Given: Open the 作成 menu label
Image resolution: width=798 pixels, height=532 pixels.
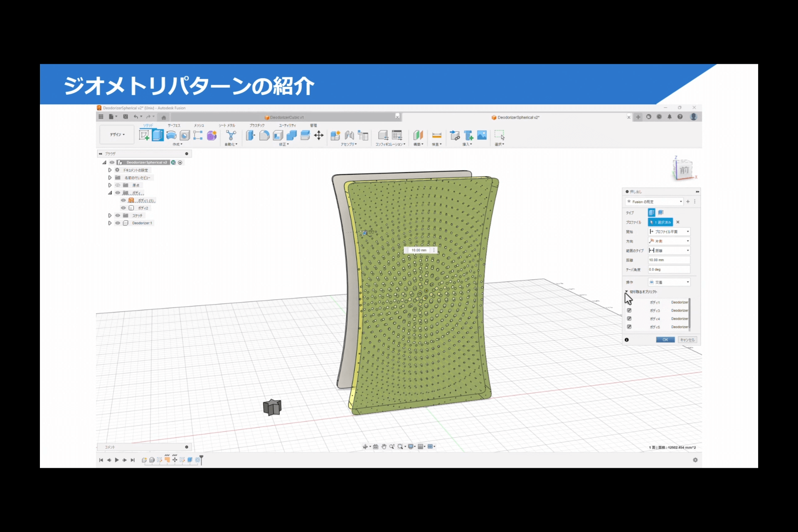Looking at the screenshot, I should click(x=177, y=145).
